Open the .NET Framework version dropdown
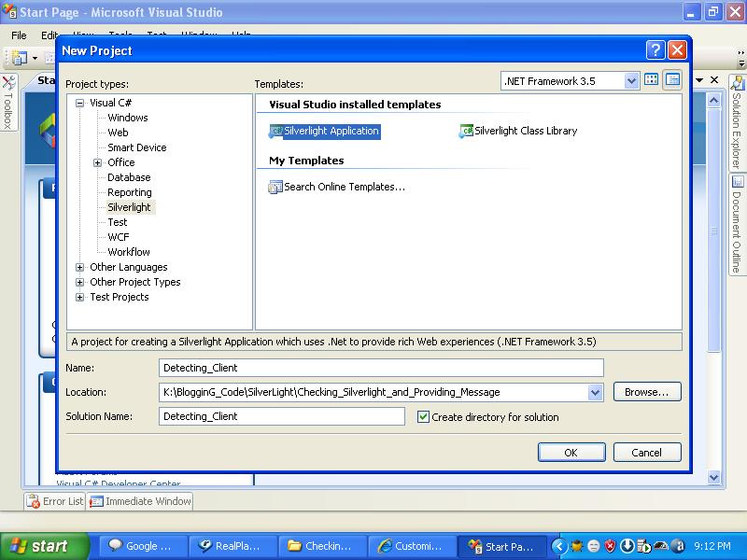 (631, 81)
